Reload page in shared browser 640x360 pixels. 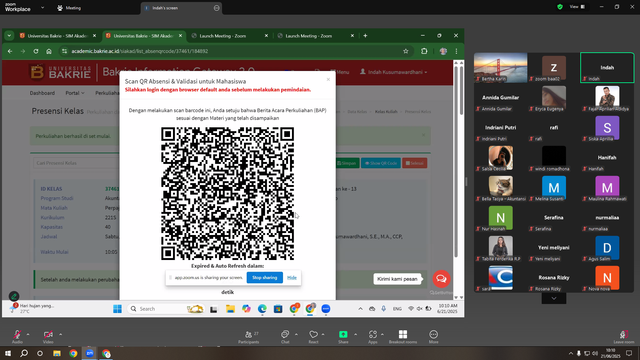point(36,51)
